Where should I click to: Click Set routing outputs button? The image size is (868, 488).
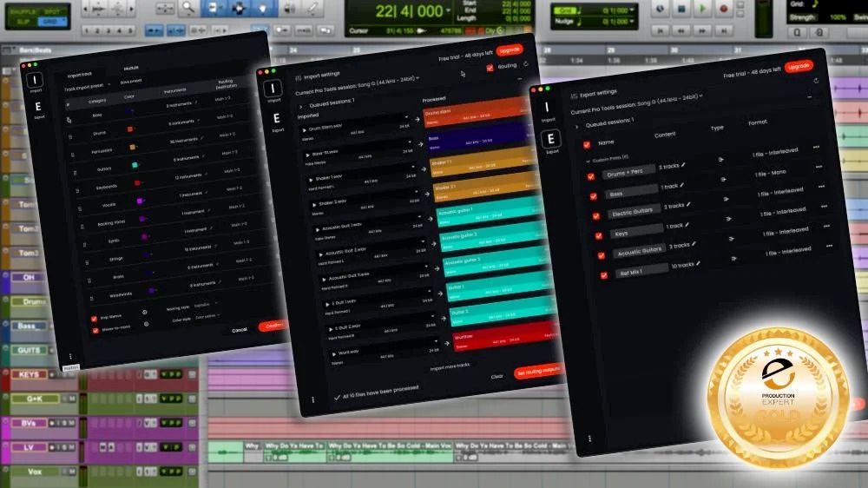pyautogui.click(x=537, y=371)
